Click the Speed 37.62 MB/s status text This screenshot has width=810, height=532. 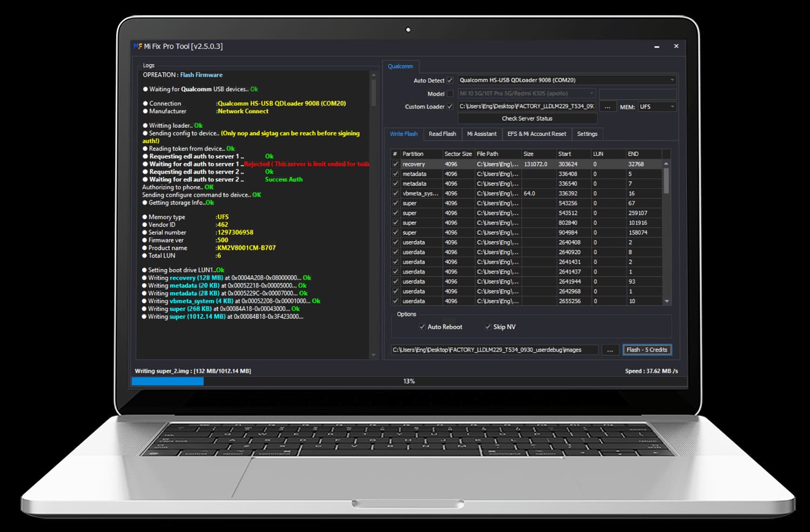click(x=651, y=371)
